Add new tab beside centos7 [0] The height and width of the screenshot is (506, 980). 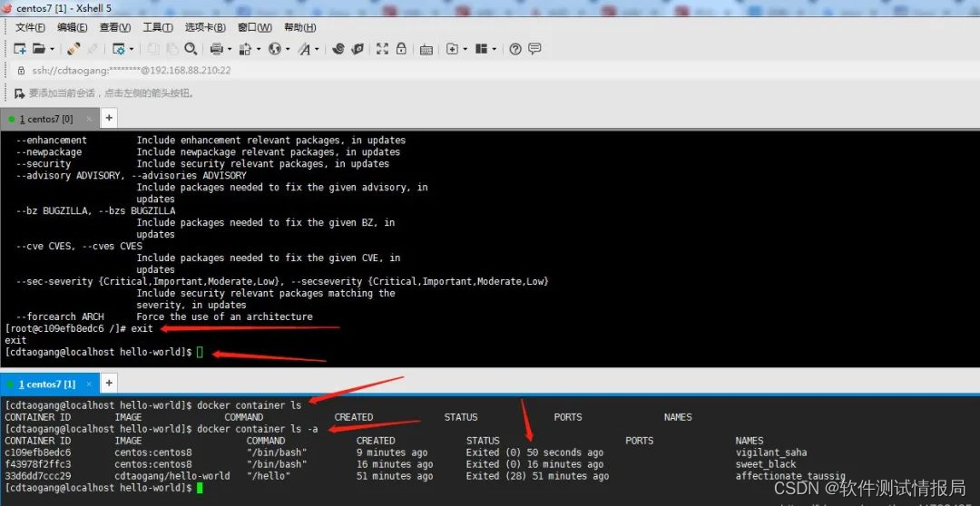coord(108,118)
